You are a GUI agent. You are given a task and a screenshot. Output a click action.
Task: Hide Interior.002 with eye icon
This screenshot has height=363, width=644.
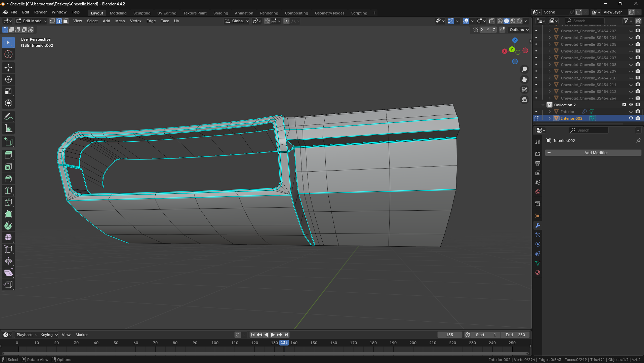[x=631, y=118]
